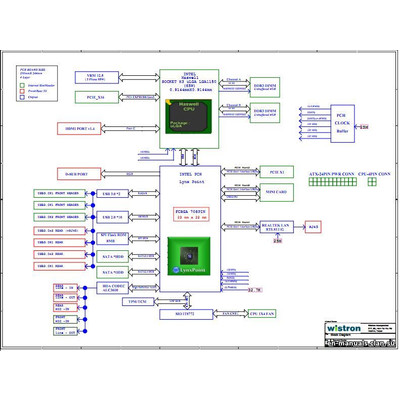This screenshot has width=400, height=400.
Task: Click the en-manuals.clan.su watermark link
Action: point(360,343)
